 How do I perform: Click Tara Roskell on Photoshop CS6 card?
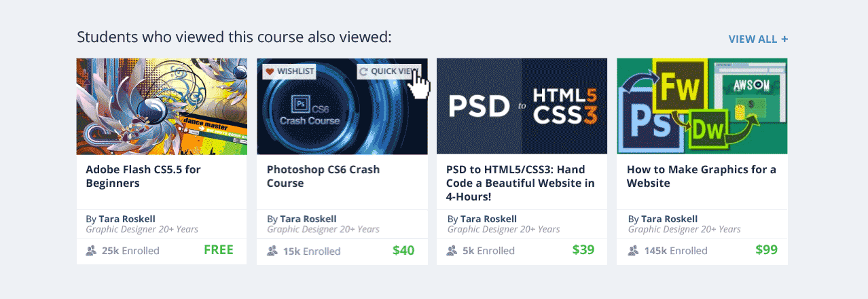tap(308, 219)
